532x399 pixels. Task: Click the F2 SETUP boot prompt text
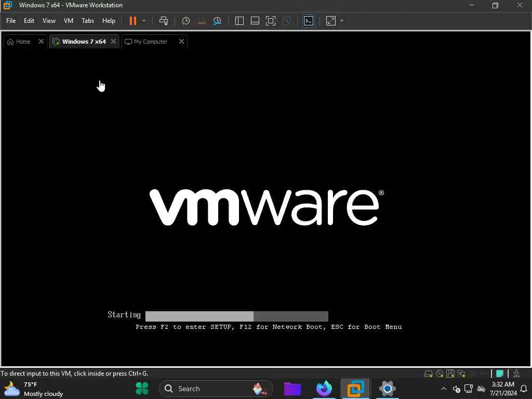coord(269,327)
